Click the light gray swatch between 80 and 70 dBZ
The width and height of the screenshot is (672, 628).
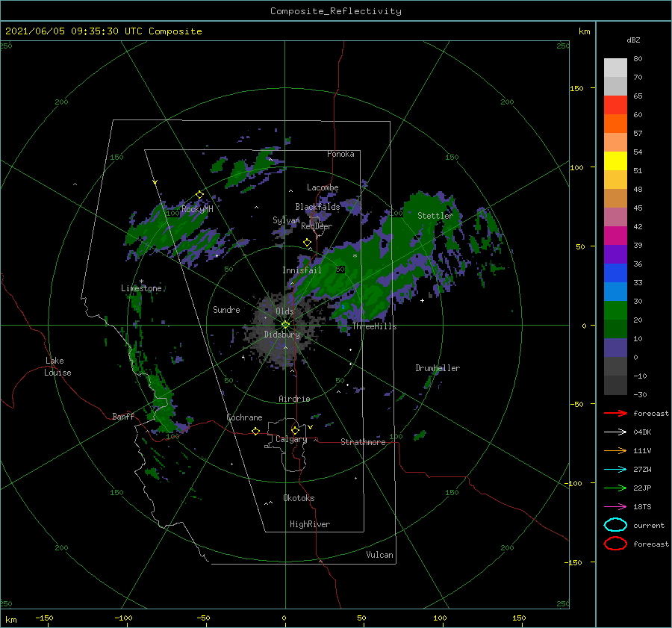(615, 68)
